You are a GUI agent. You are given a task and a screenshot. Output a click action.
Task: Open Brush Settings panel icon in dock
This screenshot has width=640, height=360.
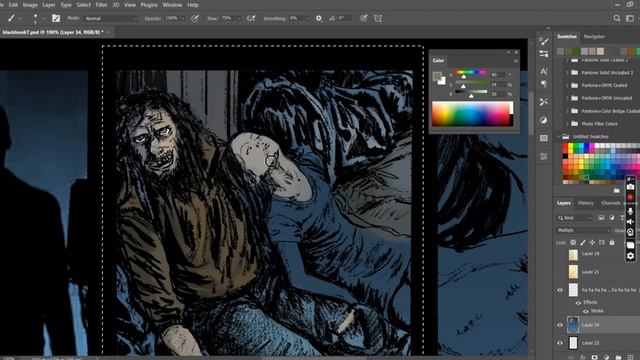click(544, 54)
